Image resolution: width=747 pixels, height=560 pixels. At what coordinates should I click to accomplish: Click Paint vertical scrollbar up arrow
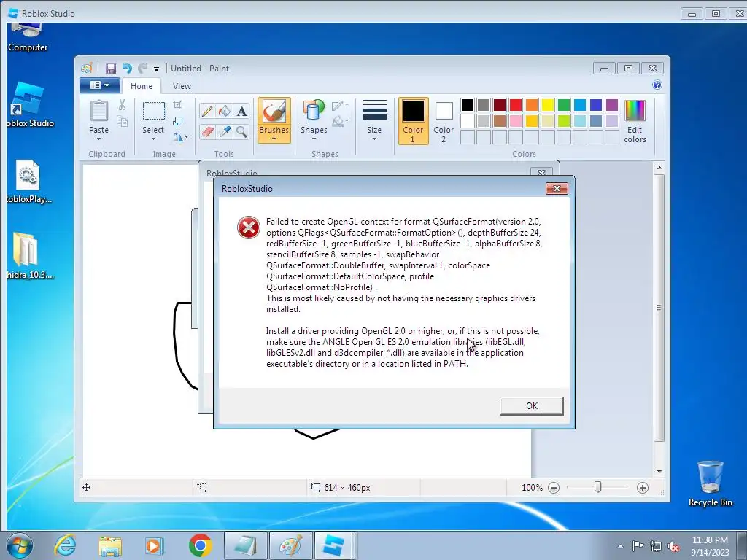click(x=659, y=168)
